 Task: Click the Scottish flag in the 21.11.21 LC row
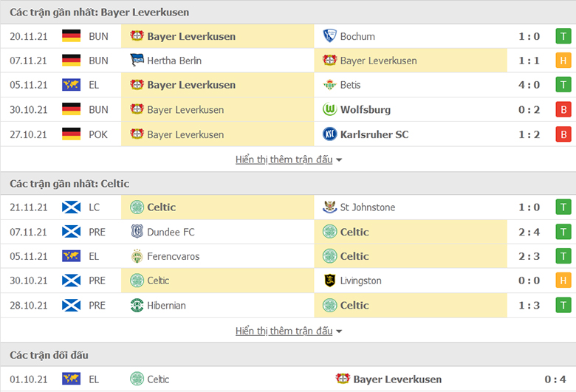[72, 207]
